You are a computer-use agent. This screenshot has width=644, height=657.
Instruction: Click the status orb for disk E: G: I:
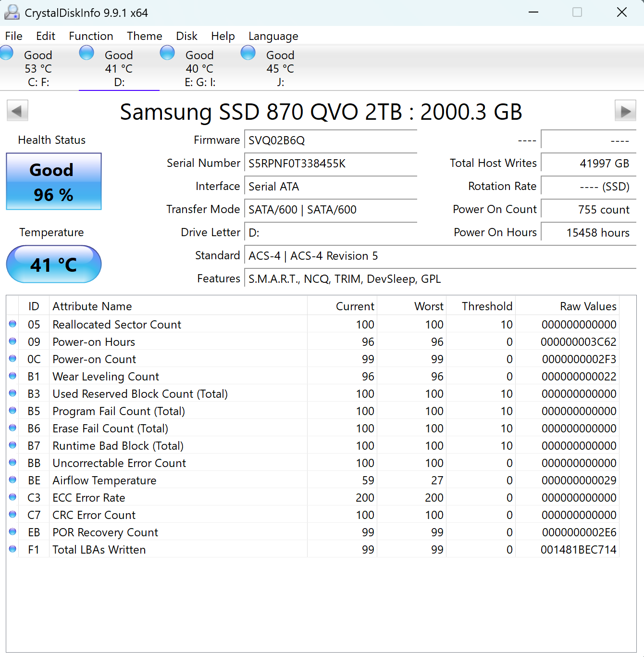[x=167, y=52]
